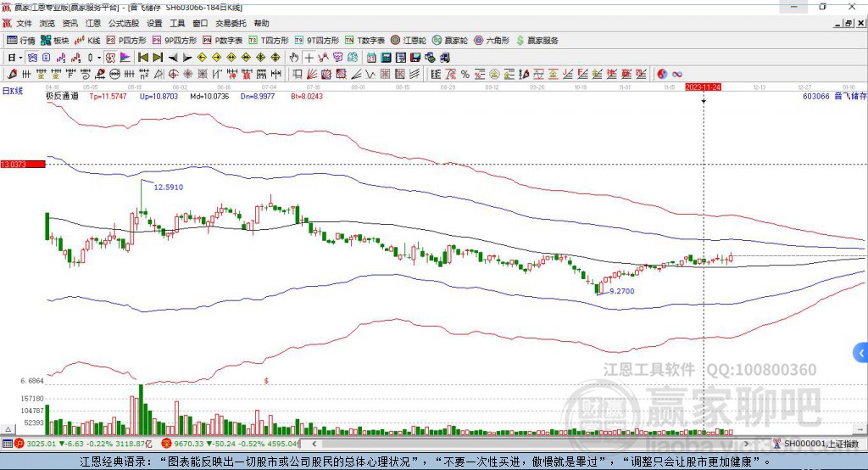This screenshot has height=470, width=868.
Task: Click the yin-yang icon
Action: (662, 75)
